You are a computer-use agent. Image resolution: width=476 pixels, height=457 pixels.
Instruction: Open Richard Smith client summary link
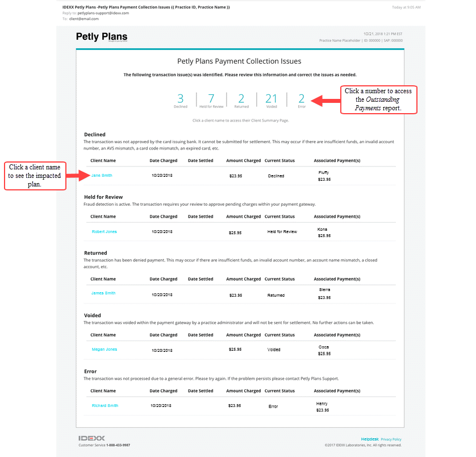[x=105, y=406]
